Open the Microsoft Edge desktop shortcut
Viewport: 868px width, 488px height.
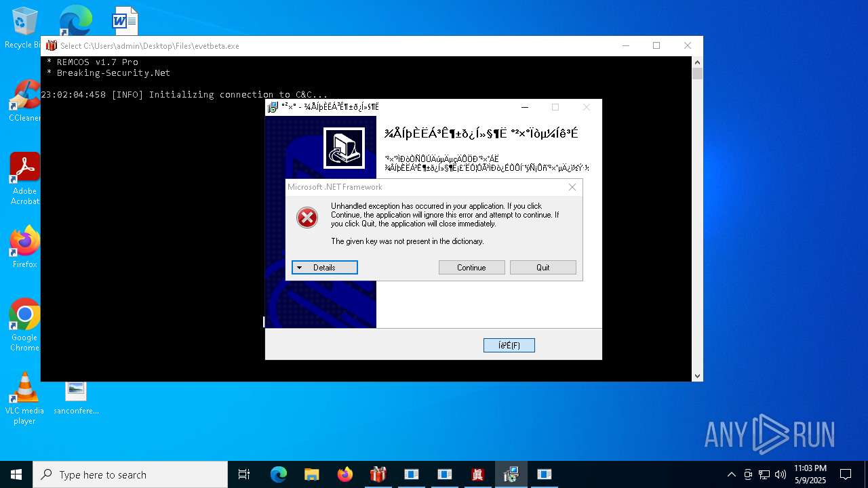point(75,20)
